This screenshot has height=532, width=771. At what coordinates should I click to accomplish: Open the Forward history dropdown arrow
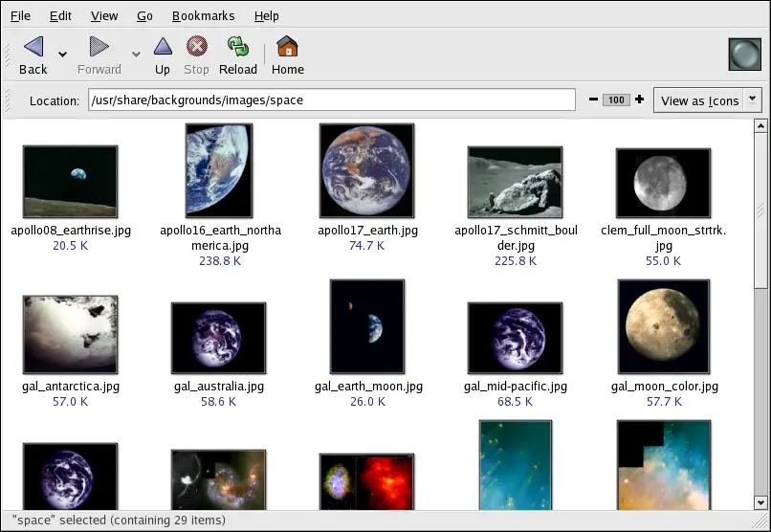point(136,55)
